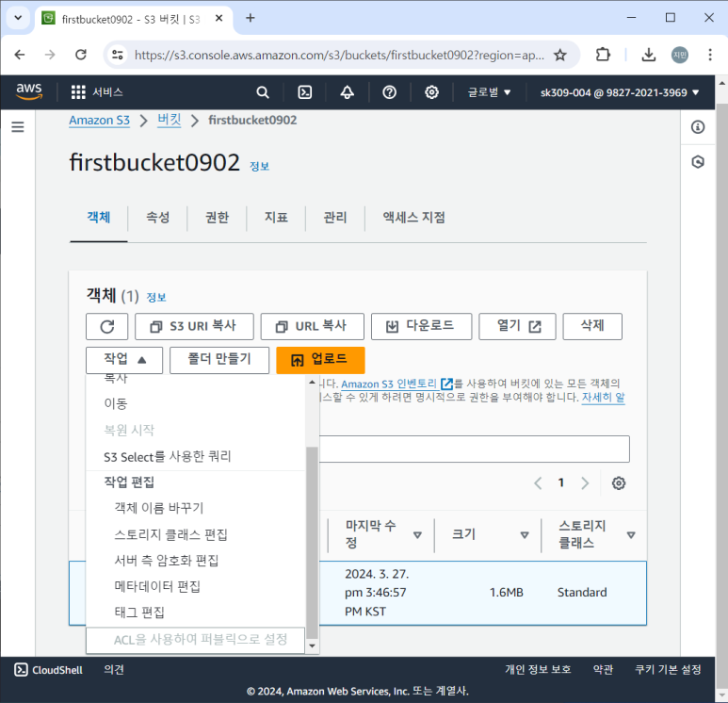Open the help question mark icon
This screenshot has width=728, height=703.
click(389, 92)
